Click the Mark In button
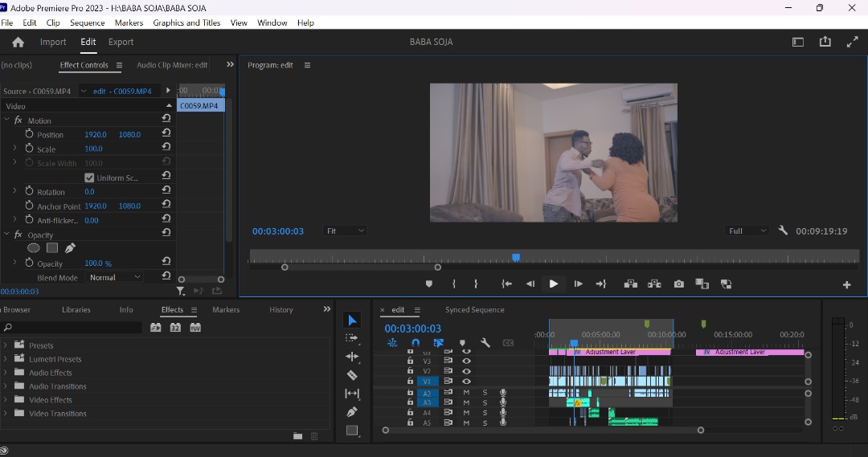The width and height of the screenshot is (868, 457). pyautogui.click(x=454, y=284)
